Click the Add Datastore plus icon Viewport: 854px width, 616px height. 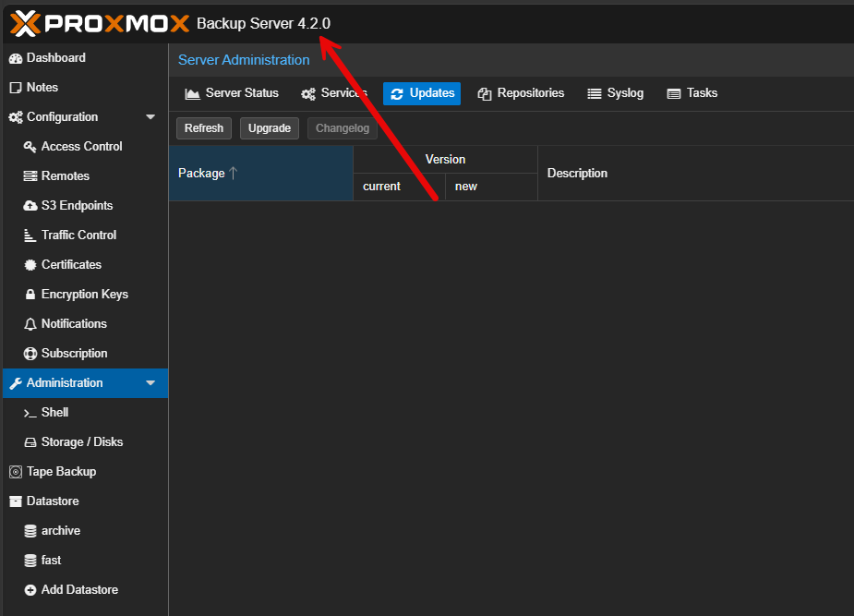click(x=30, y=590)
